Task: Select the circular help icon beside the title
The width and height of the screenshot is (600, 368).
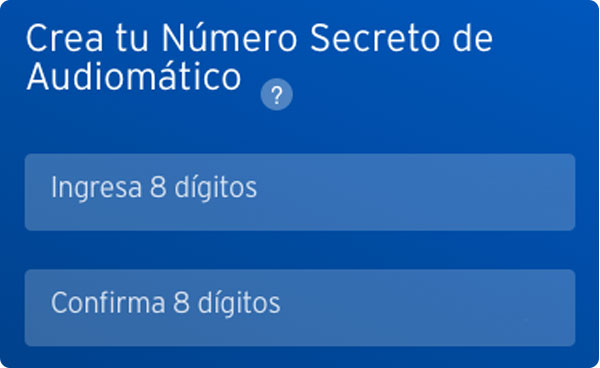Action: tap(277, 94)
